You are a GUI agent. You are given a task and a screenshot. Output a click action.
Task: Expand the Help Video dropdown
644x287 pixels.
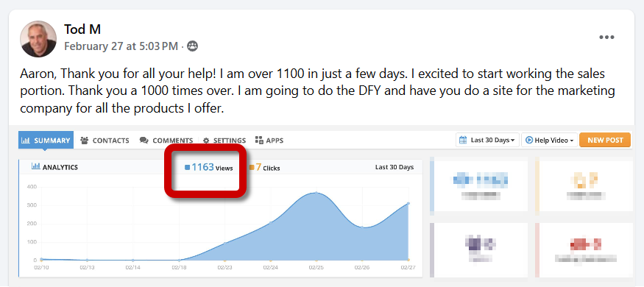[x=550, y=140]
